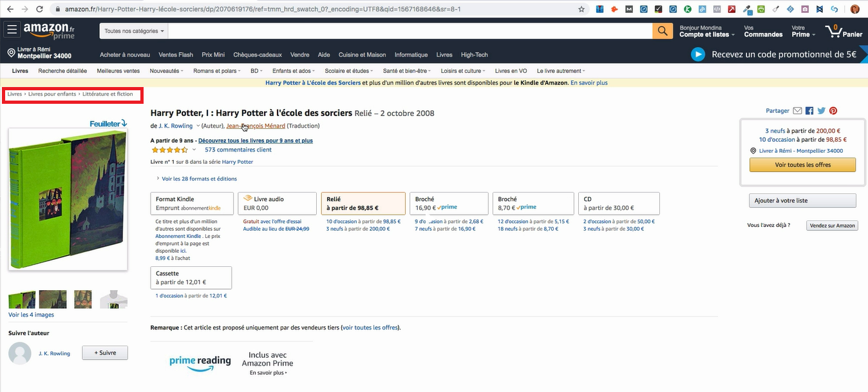Select the green slipcase thumbnail below the cover

pyautogui.click(x=21, y=299)
